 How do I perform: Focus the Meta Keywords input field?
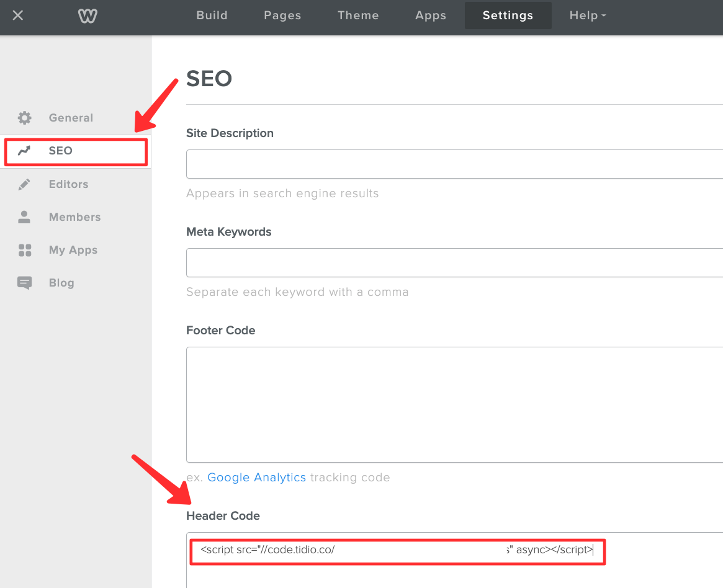tap(454, 262)
